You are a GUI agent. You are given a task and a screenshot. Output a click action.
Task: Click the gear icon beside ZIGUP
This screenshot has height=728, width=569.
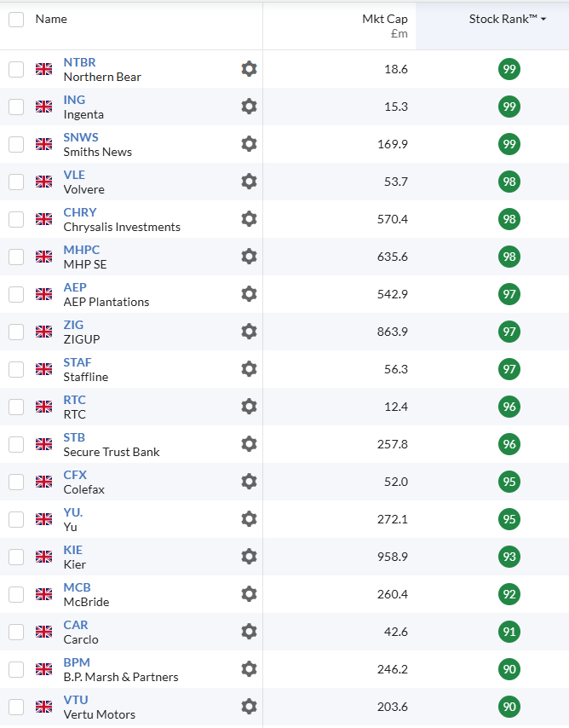(249, 332)
